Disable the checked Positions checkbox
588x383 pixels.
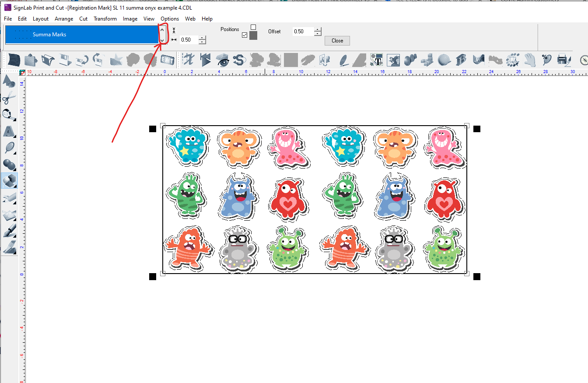[245, 35]
